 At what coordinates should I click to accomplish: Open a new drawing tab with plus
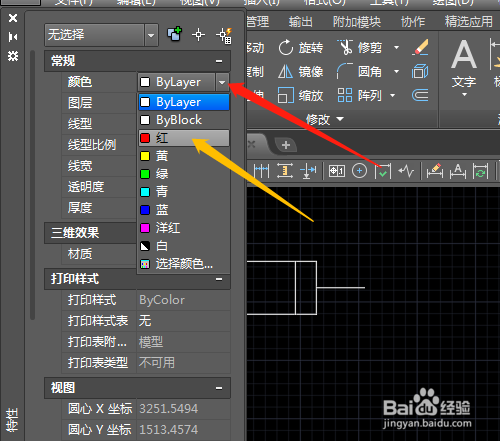coord(286,145)
